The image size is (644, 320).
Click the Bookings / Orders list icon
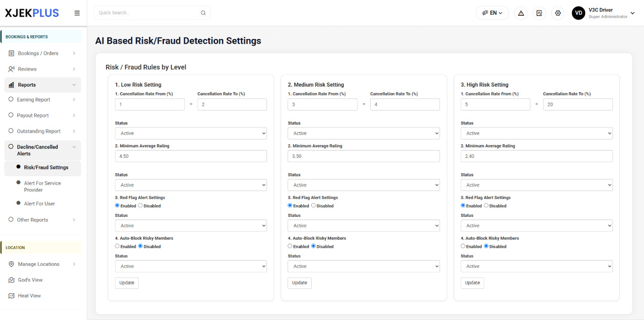click(x=12, y=53)
